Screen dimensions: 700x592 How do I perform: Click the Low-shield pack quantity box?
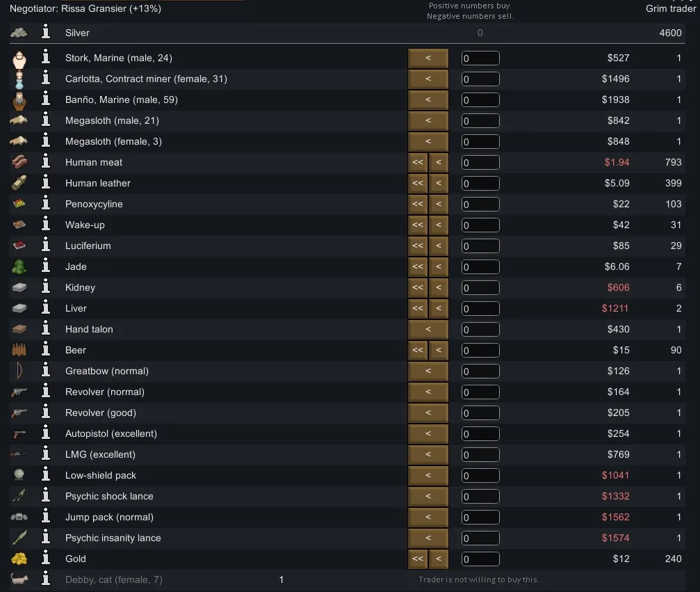(x=480, y=476)
